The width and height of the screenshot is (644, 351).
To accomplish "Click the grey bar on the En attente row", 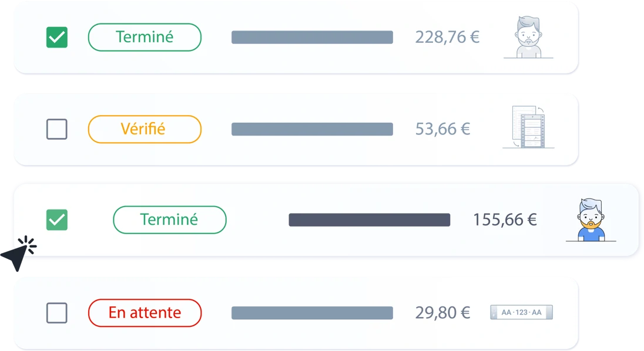I will pyautogui.click(x=312, y=313).
